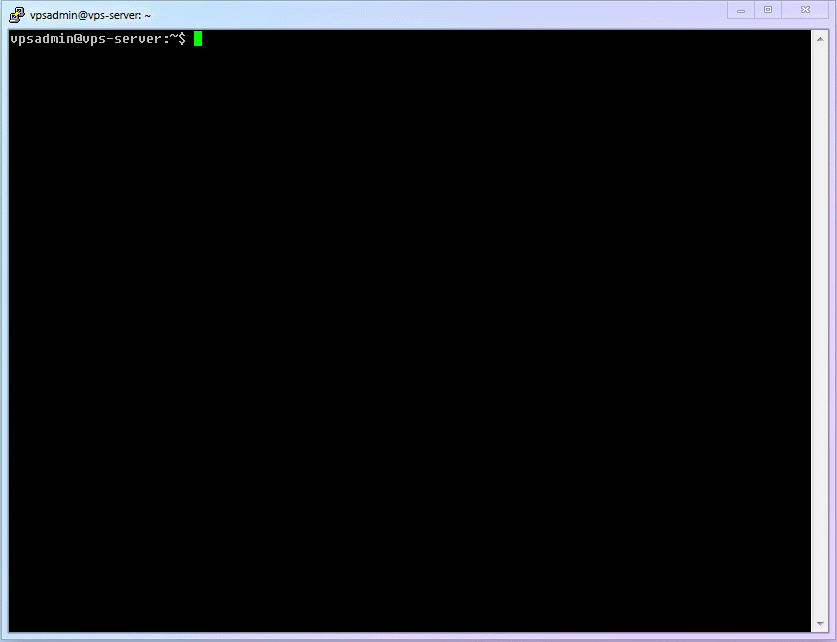Image resolution: width=837 pixels, height=642 pixels.
Task: Click the tilde in the window title
Action: [148, 14]
